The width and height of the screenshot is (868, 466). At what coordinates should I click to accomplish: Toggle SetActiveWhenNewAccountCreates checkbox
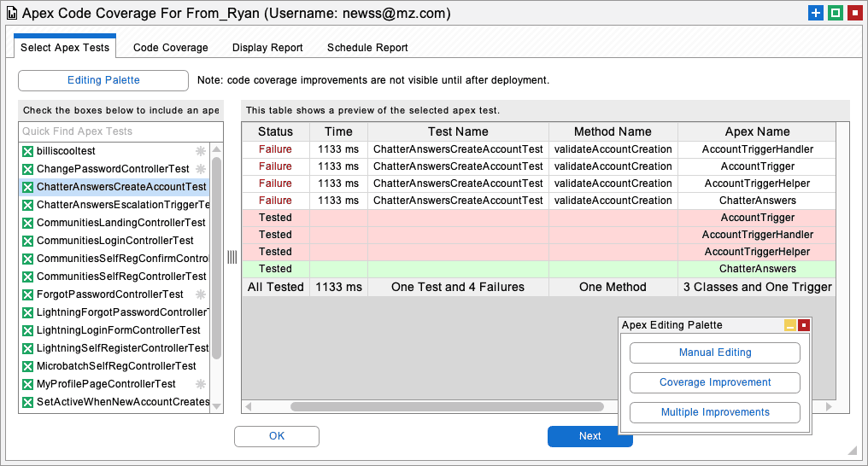pos(27,402)
